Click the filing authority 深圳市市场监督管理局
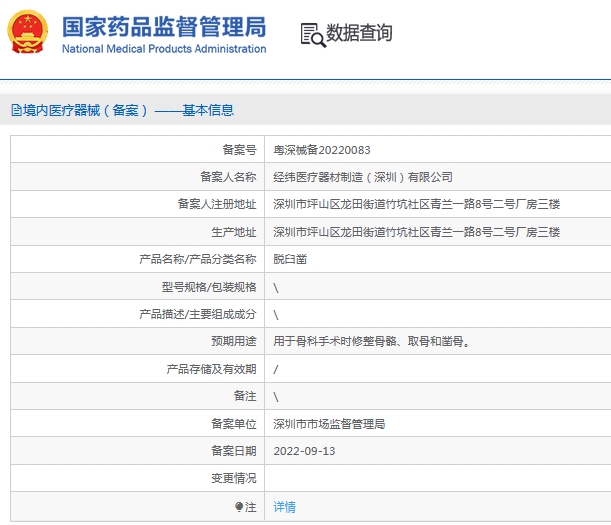This screenshot has width=611, height=525. click(x=329, y=424)
